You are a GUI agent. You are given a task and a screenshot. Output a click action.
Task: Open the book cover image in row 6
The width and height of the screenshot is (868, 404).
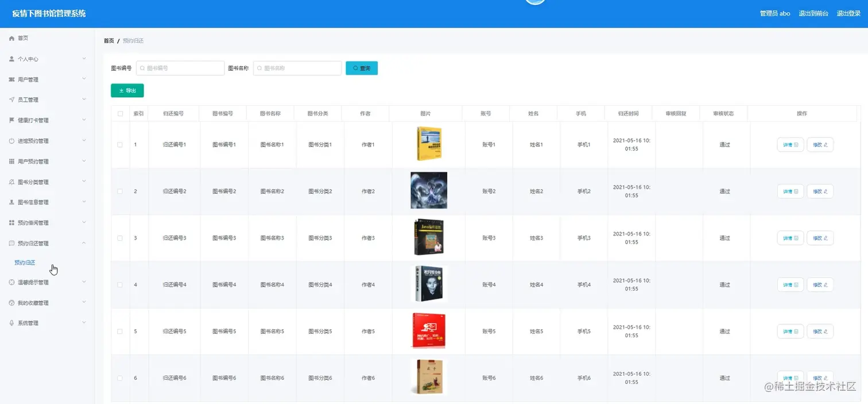tap(429, 377)
